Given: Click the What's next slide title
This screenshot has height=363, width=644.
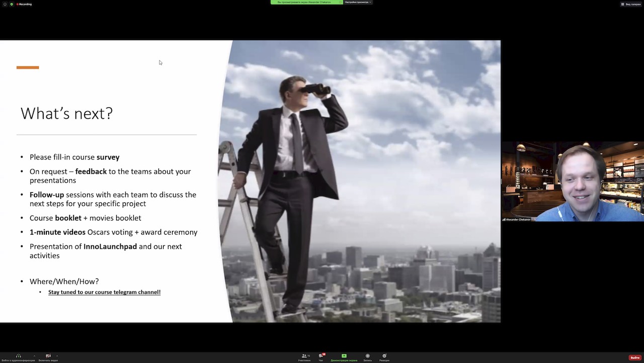Looking at the screenshot, I should [66, 113].
